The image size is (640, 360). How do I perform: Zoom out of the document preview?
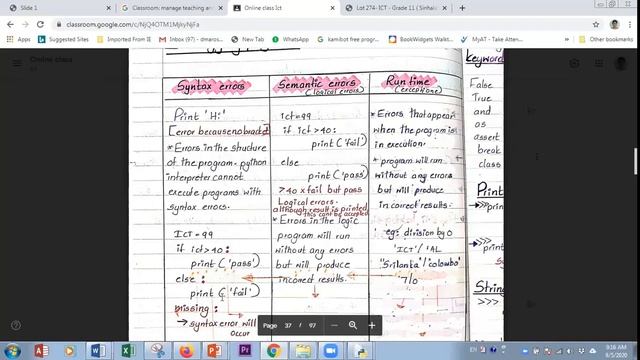334,325
